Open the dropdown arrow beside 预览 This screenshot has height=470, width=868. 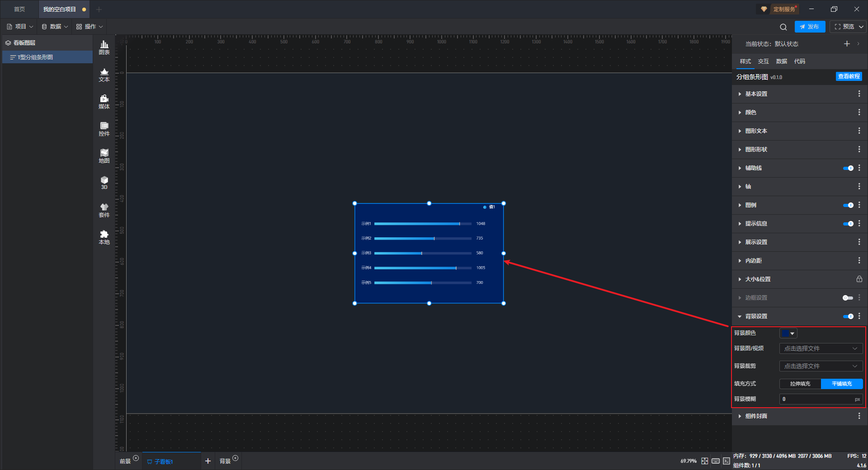[861, 27]
